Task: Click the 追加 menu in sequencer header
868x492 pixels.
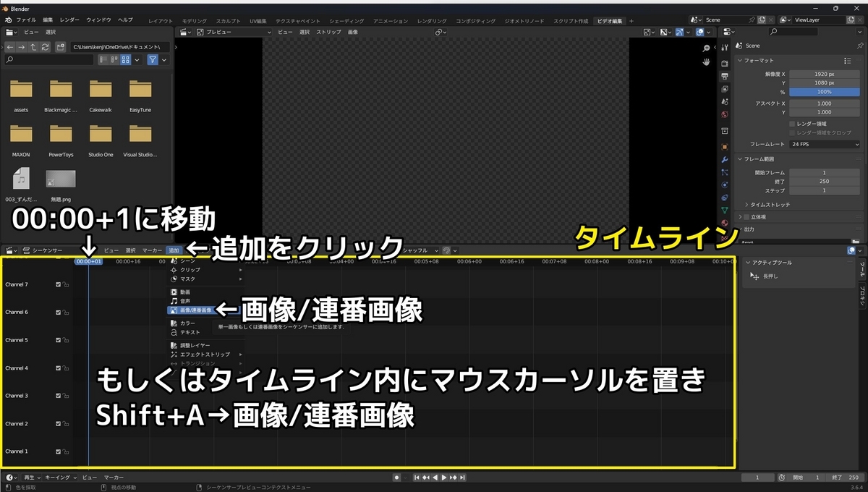Action: [174, 250]
